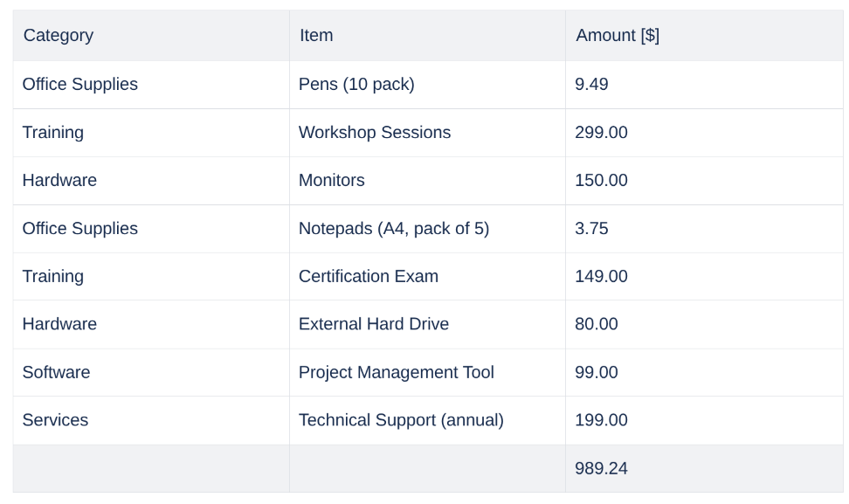Click the Certification Exam item cell
Viewport: 849px width, 504px height.
369,277
